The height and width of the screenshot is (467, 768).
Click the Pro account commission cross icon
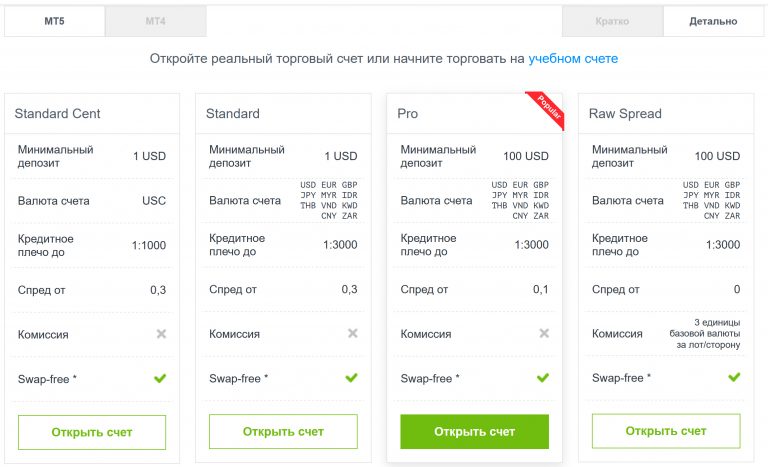click(x=543, y=334)
